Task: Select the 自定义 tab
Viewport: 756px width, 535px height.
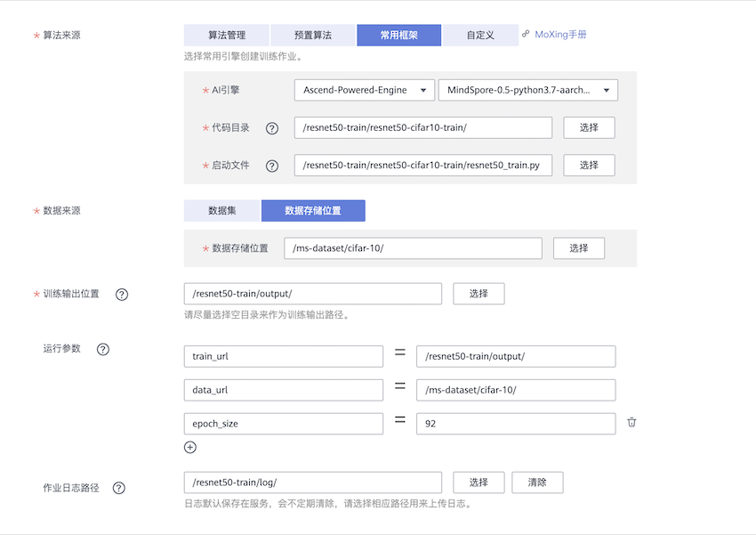Action: click(x=480, y=36)
